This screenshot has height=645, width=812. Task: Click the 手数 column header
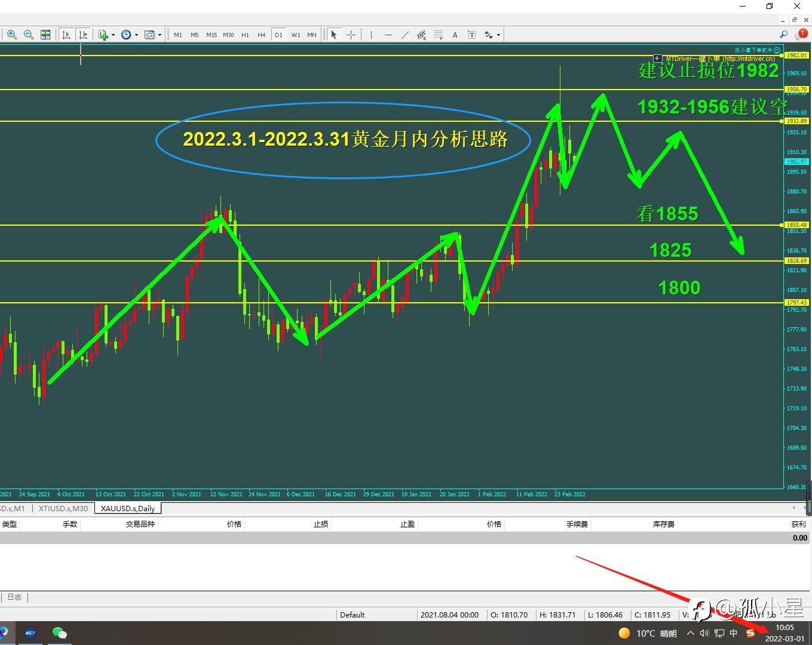pyautogui.click(x=70, y=524)
